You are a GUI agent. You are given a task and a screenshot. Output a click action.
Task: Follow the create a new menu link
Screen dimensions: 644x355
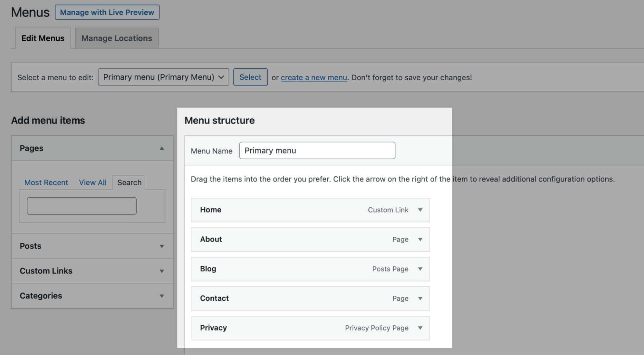pos(314,77)
